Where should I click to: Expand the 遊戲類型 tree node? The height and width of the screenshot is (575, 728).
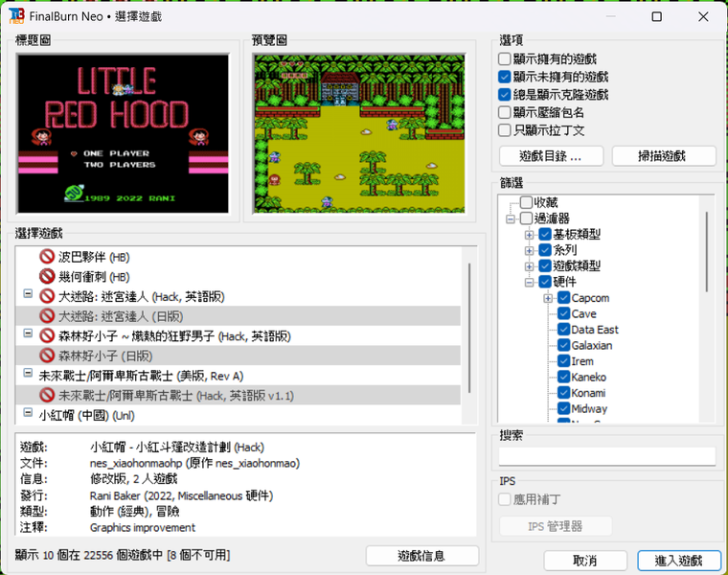point(529,266)
